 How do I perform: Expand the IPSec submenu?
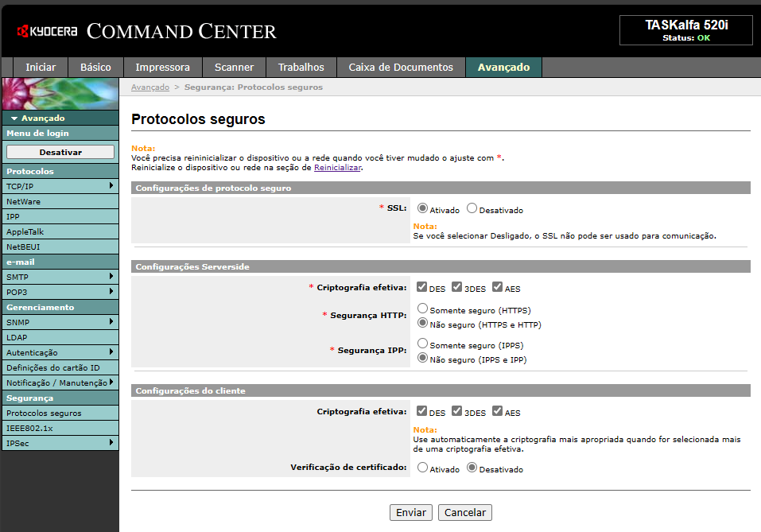coord(111,443)
